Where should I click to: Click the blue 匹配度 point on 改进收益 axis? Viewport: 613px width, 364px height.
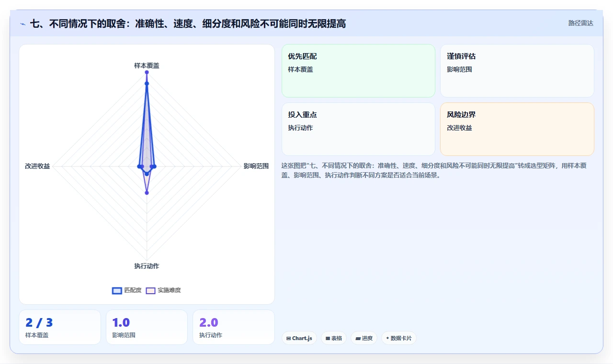click(x=139, y=166)
